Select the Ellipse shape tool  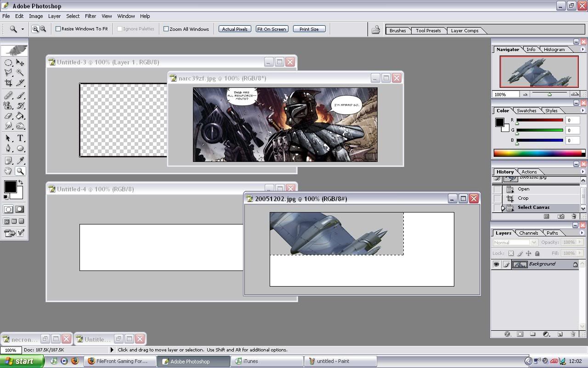(20, 148)
